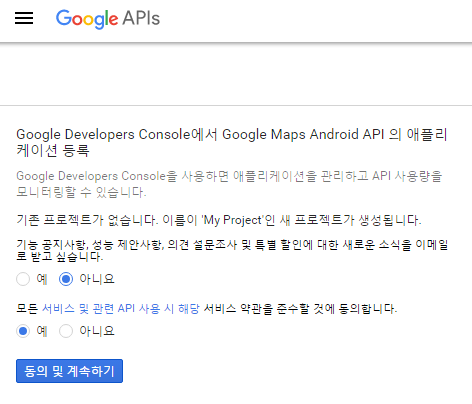Click the text mentioning 'My Project' 새 프로젝트
This screenshot has height=404, width=472.
point(219,220)
